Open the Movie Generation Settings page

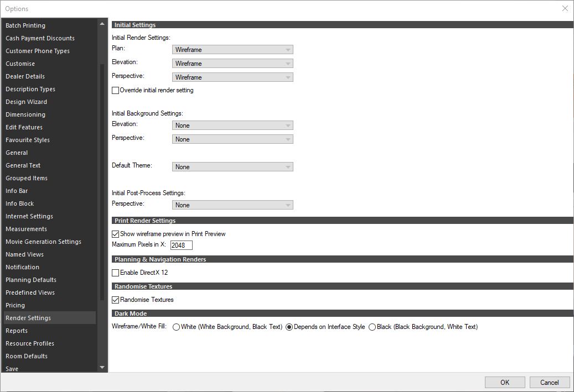point(43,241)
